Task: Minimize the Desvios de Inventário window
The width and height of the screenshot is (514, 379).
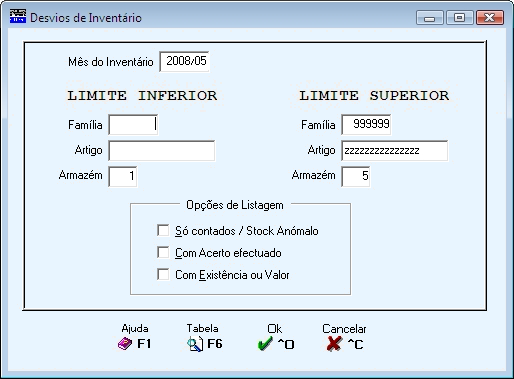Action: pos(429,18)
